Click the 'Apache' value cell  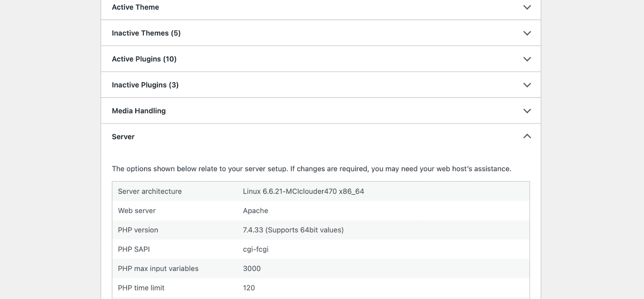click(x=256, y=211)
